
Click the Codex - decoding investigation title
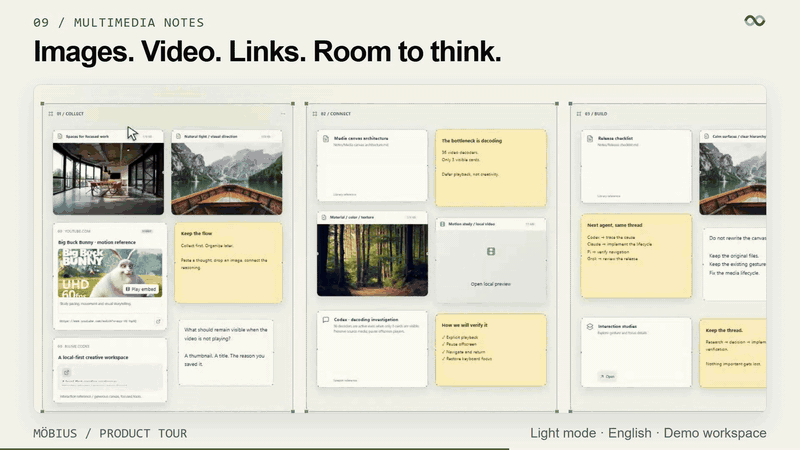pyautogui.click(x=366, y=319)
